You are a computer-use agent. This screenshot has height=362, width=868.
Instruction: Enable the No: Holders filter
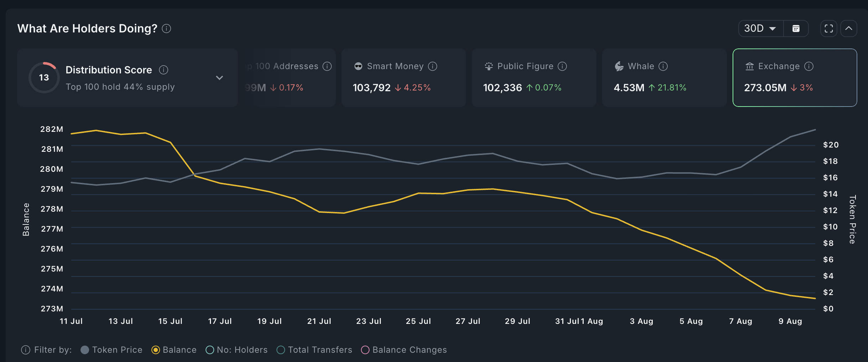(x=210, y=350)
